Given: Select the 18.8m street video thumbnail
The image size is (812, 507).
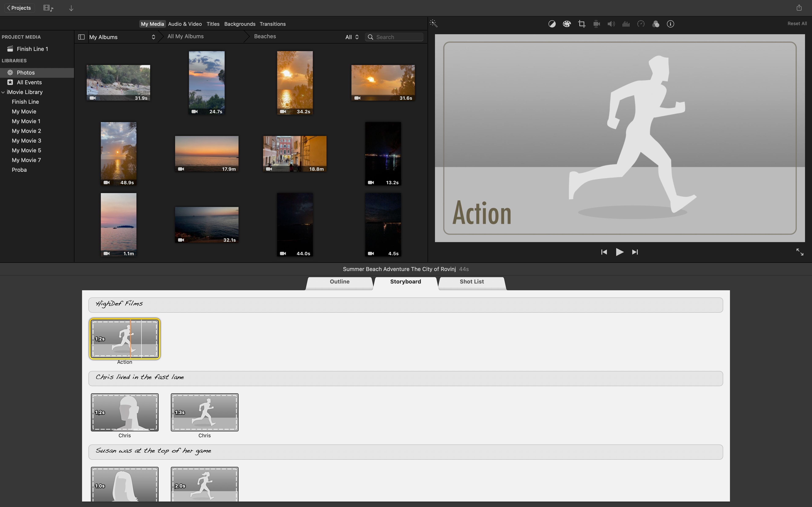Looking at the screenshot, I should (x=295, y=154).
